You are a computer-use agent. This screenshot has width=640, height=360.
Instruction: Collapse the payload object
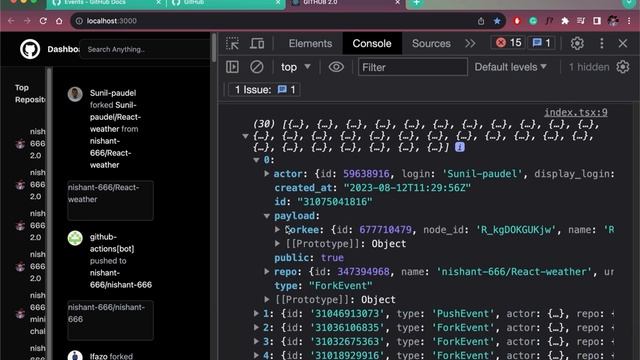point(267,216)
